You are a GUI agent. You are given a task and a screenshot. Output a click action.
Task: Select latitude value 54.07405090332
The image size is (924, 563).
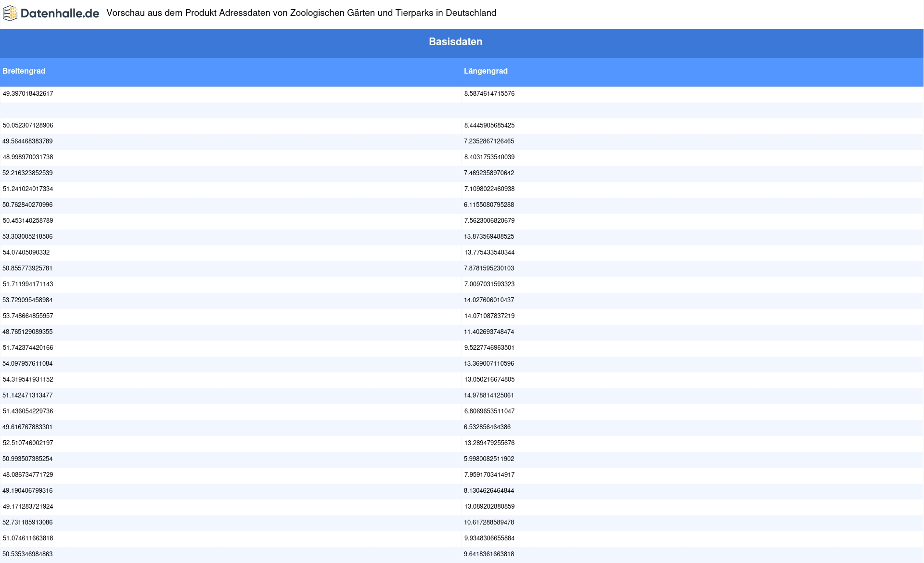[26, 253]
